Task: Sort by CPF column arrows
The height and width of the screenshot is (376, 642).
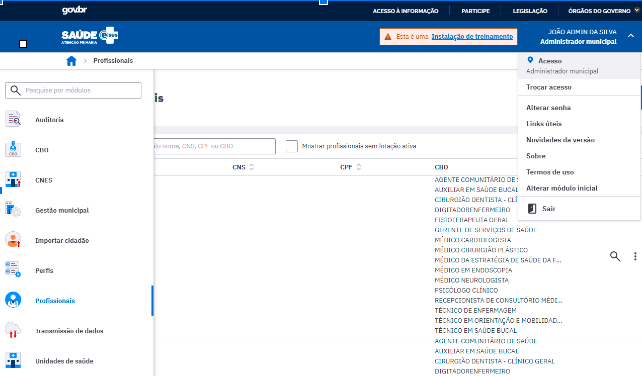Action: pos(359,167)
